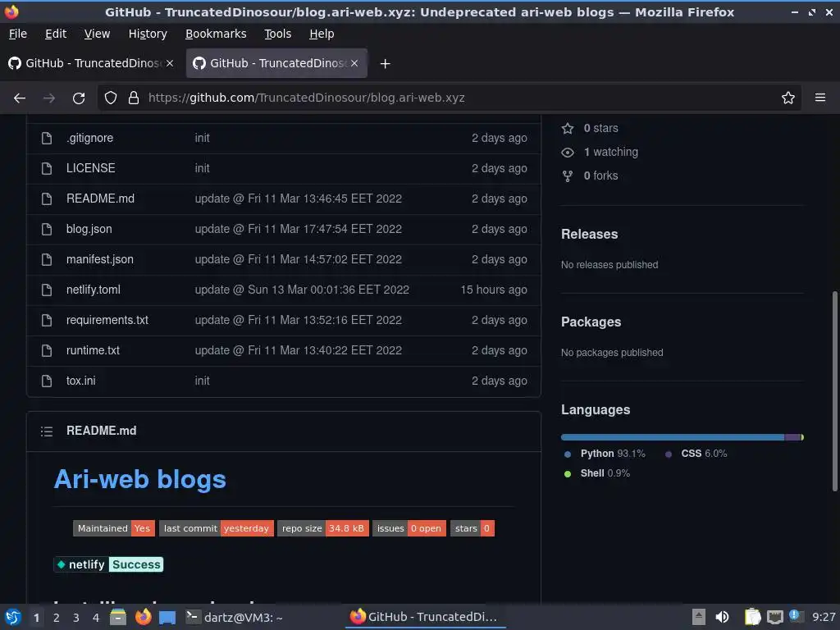
Task: Open the blog.json commit message at 17:47:54
Action: point(298,229)
